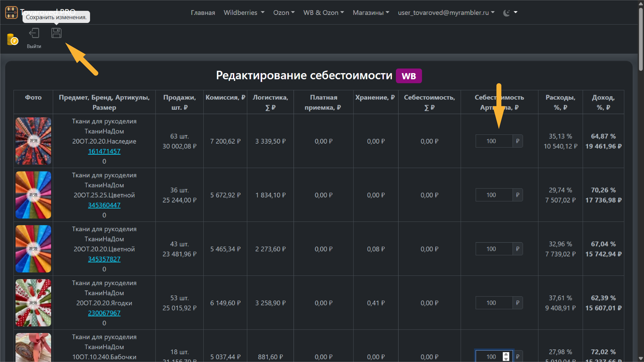Click the Выйти logout icon
The width and height of the screenshot is (644, 362).
pos(34,33)
